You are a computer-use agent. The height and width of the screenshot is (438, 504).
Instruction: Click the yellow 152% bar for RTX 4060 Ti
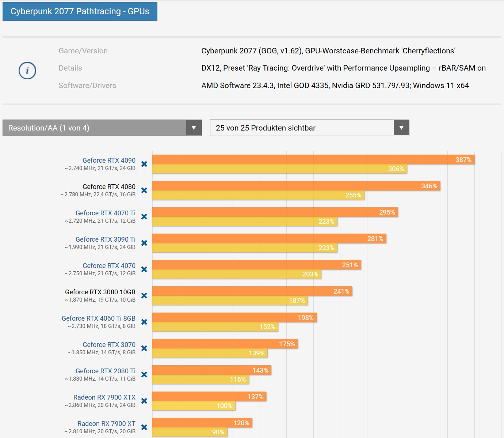pos(215,327)
